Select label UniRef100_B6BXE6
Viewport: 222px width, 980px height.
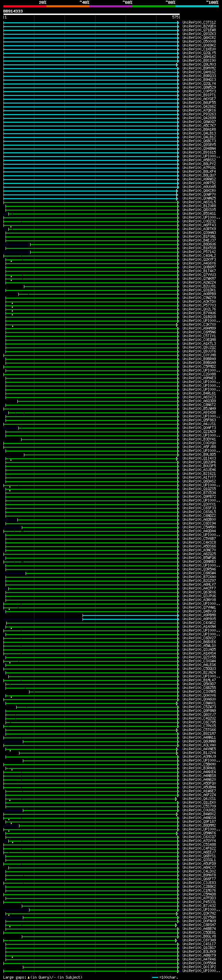tap(199, 642)
